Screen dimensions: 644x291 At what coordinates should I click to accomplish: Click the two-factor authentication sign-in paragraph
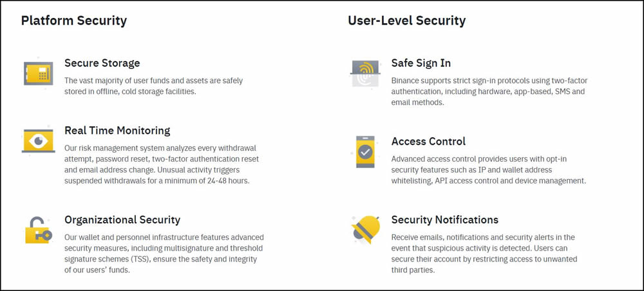click(489, 91)
